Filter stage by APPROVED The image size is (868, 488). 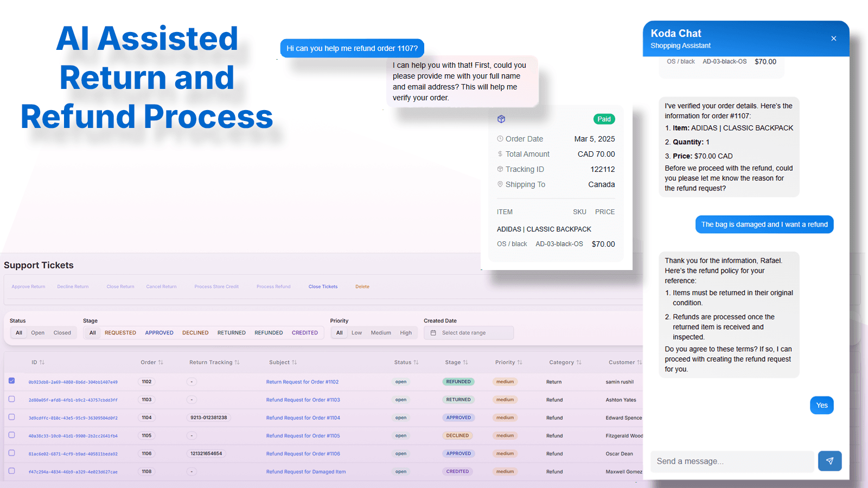point(159,333)
